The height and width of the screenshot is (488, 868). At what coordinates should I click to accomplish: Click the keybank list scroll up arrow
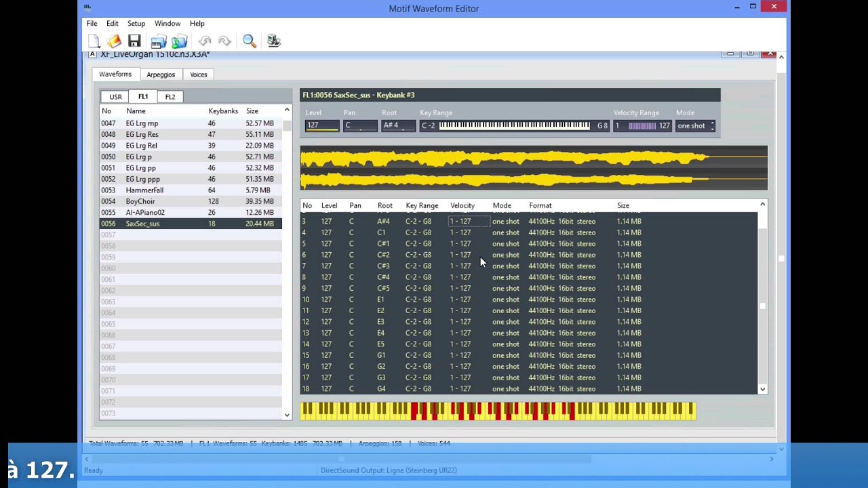click(x=762, y=205)
